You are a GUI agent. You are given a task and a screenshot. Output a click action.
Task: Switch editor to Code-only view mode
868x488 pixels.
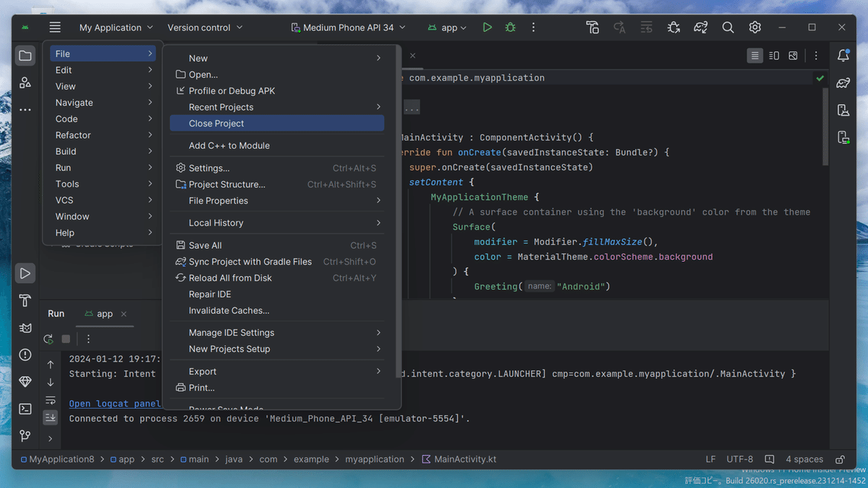pyautogui.click(x=755, y=56)
